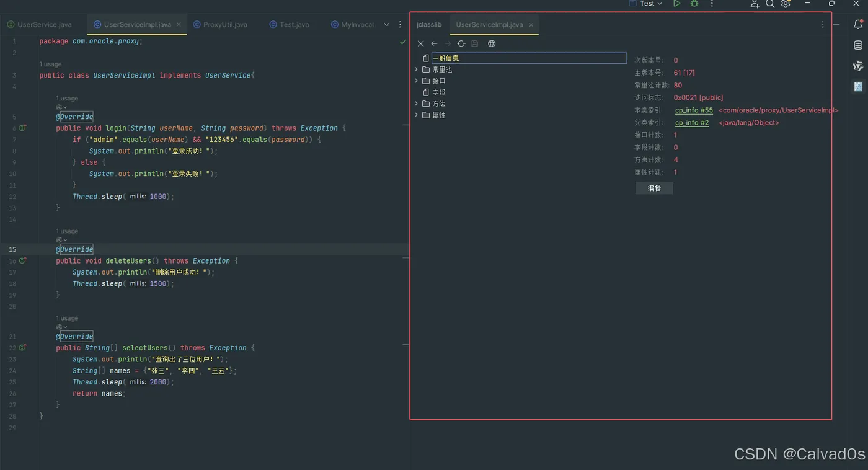
Task: Expand the 常量池 node in jclasslib tree
Action: (x=417, y=69)
